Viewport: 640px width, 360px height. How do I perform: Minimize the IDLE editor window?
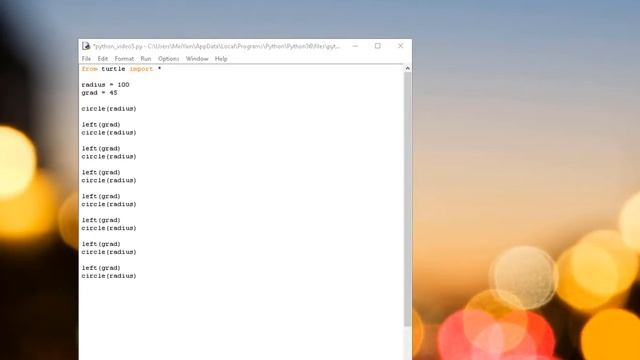coord(355,46)
